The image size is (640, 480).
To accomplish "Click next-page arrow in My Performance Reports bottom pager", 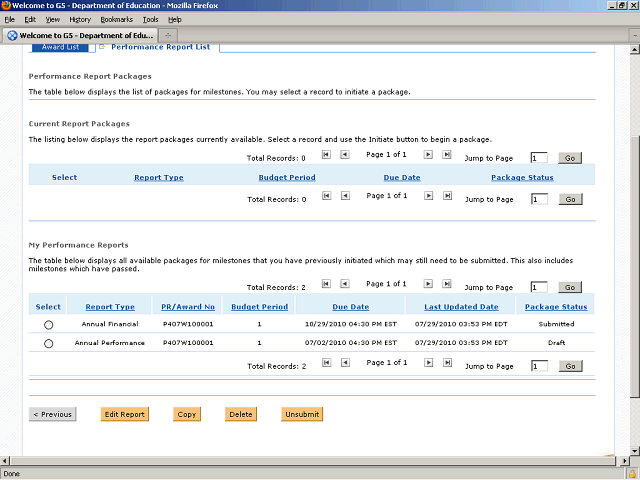I will tap(428, 363).
